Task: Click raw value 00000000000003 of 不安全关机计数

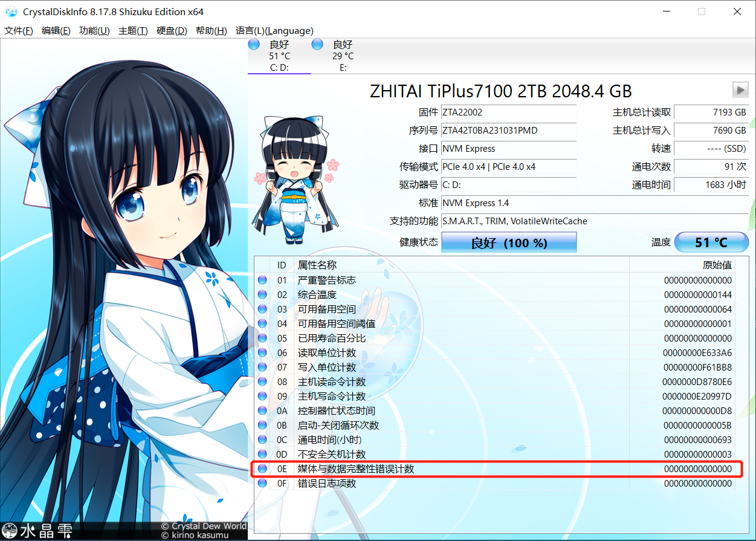Action: (x=698, y=454)
